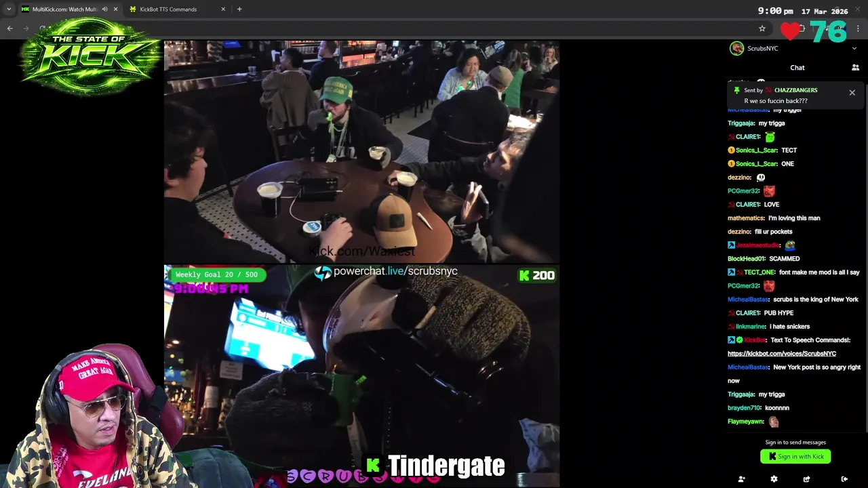
Task: Open the kickbot.com voices ScrubsNYC link
Action: click(x=782, y=354)
